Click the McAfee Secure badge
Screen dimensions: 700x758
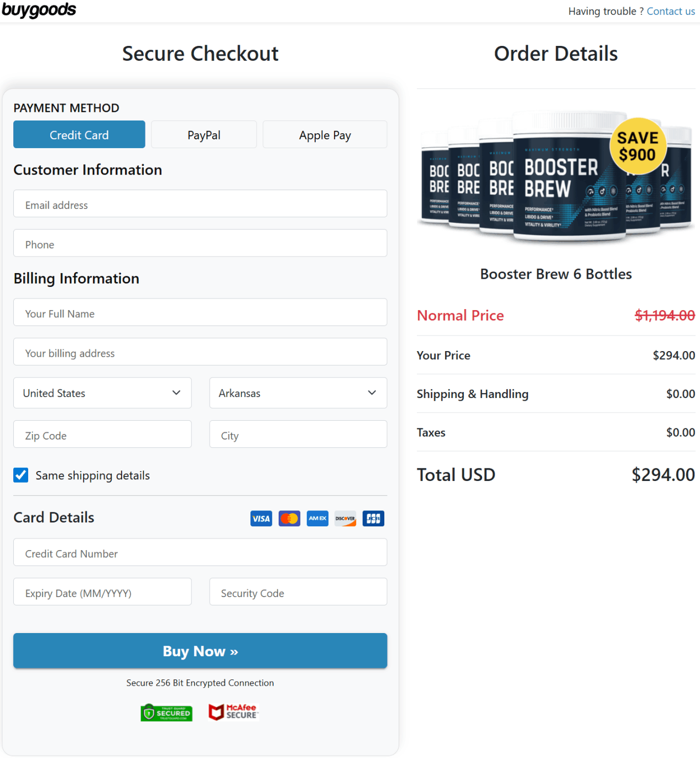[233, 712]
